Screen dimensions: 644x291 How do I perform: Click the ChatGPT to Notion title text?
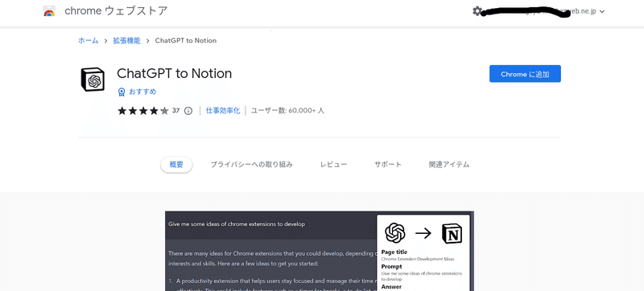pos(174,74)
